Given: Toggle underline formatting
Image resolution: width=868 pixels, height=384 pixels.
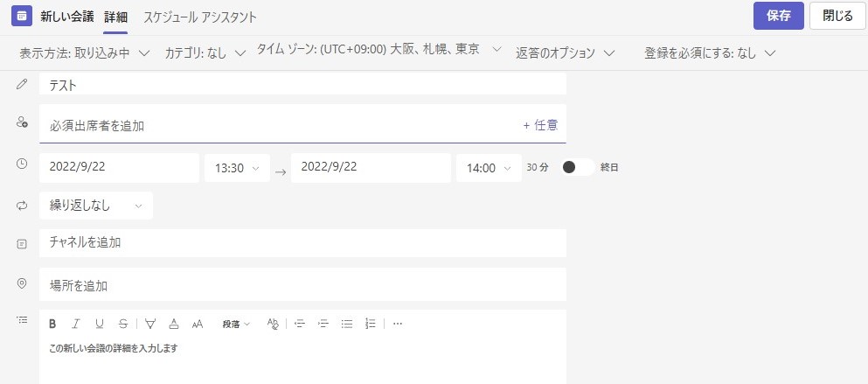Looking at the screenshot, I should (99, 325).
